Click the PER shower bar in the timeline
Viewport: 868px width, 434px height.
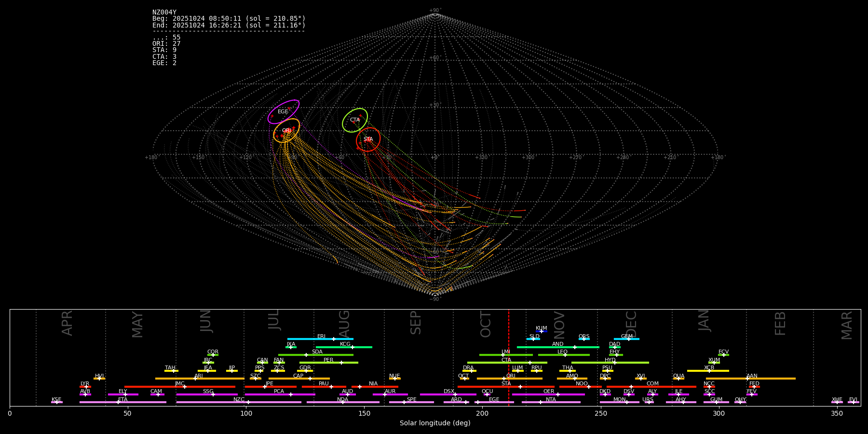tap(328, 363)
